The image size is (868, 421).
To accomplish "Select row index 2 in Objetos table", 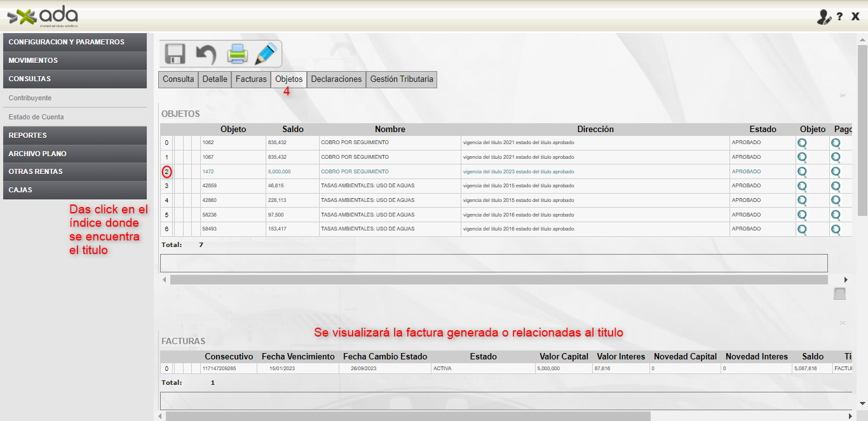I will point(166,171).
